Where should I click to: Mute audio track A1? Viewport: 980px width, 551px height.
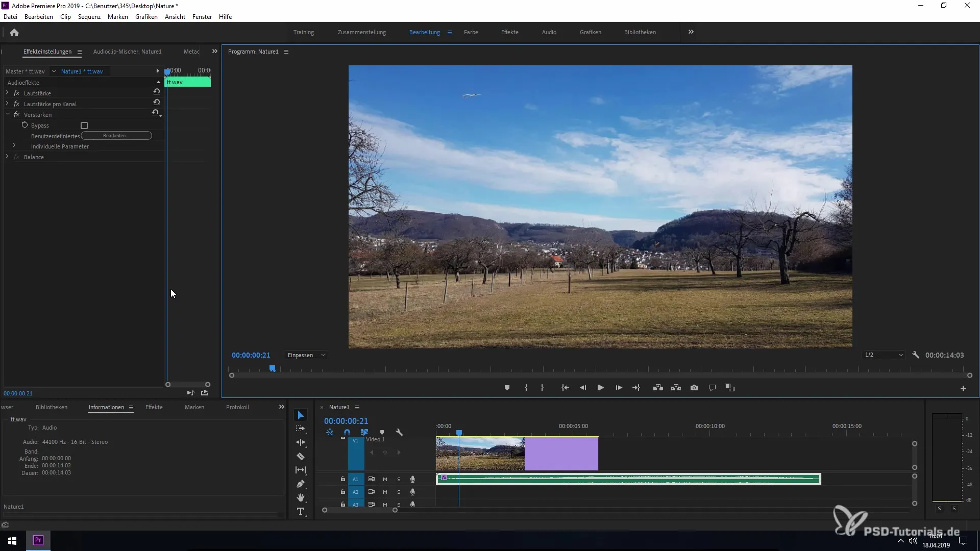tap(385, 479)
